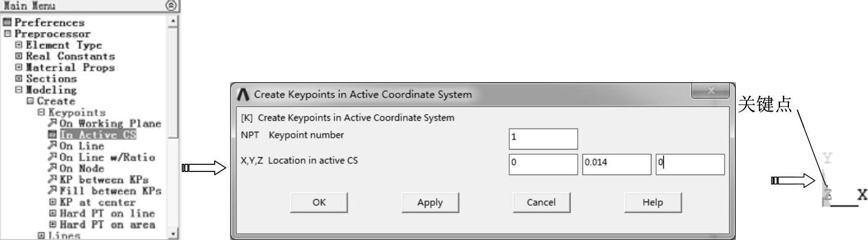
Task: Open the Preferences menu item
Action: 50,22
